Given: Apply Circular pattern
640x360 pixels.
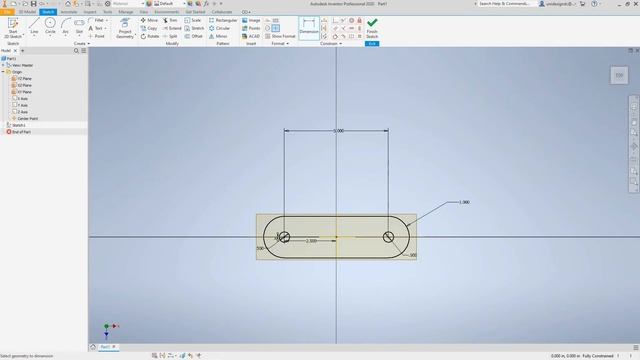Looking at the screenshot, I should point(220,28).
